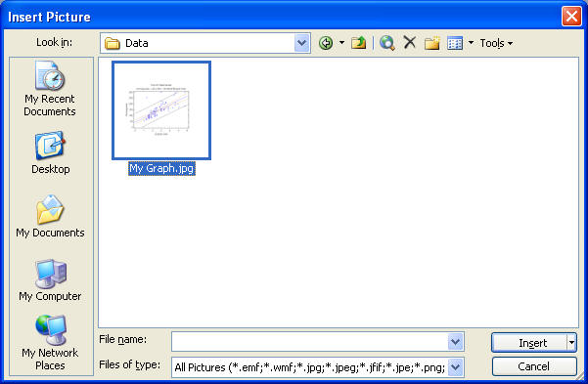Screen dimensions: 588x384
Task: Open the Views dropdown arrow
Action: [x=471, y=43]
